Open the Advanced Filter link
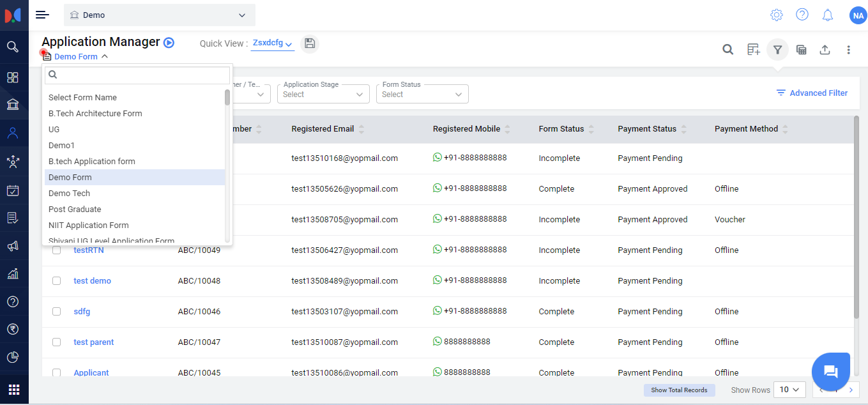Image resolution: width=868 pixels, height=405 pixels. 812,93
